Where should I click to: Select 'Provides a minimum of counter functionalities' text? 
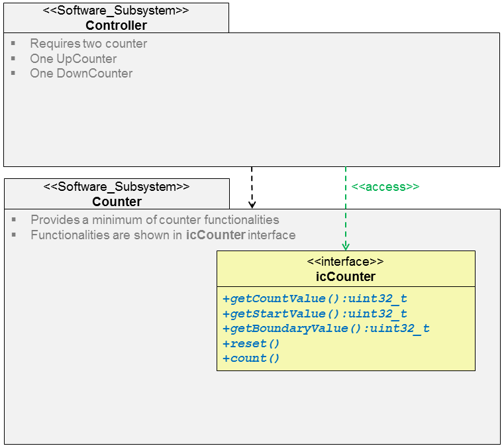[x=155, y=219]
